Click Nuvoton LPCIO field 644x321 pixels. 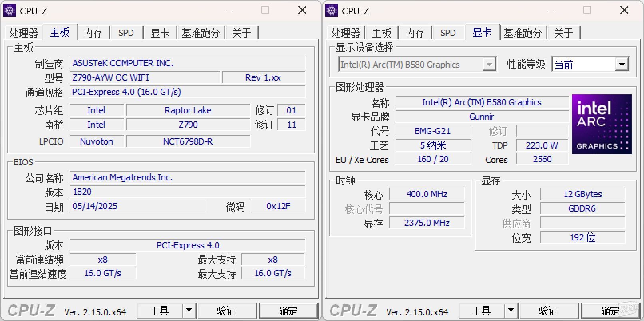pyautogui.click(x=97, y=141)
